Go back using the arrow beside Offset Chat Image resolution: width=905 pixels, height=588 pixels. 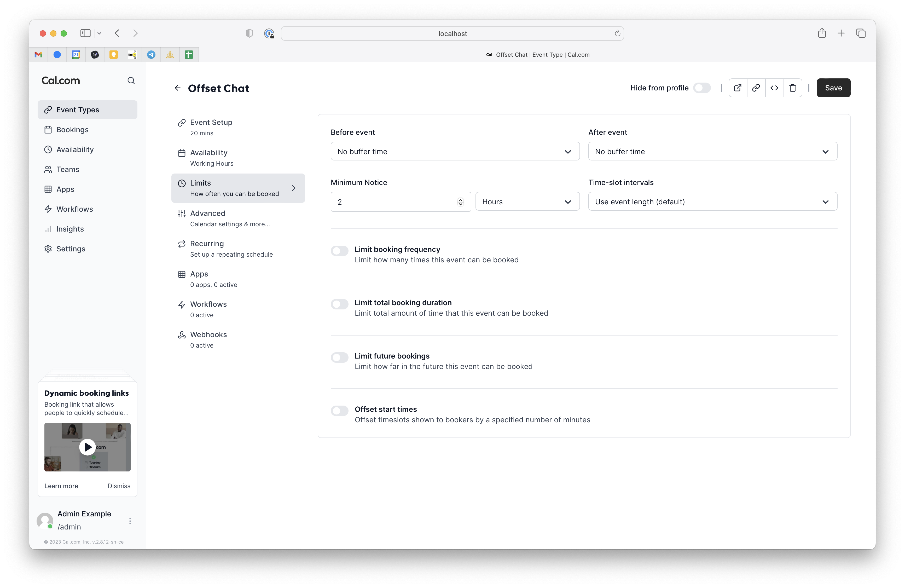[x=178, y=88]
